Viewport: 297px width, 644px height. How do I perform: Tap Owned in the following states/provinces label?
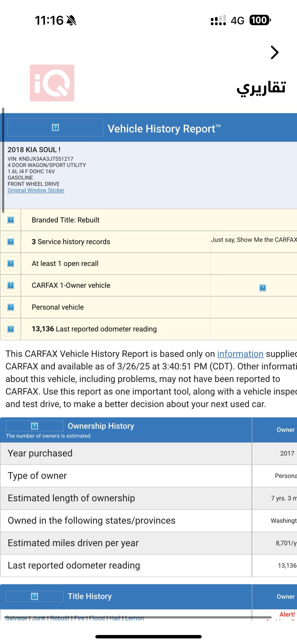point(91,520)
